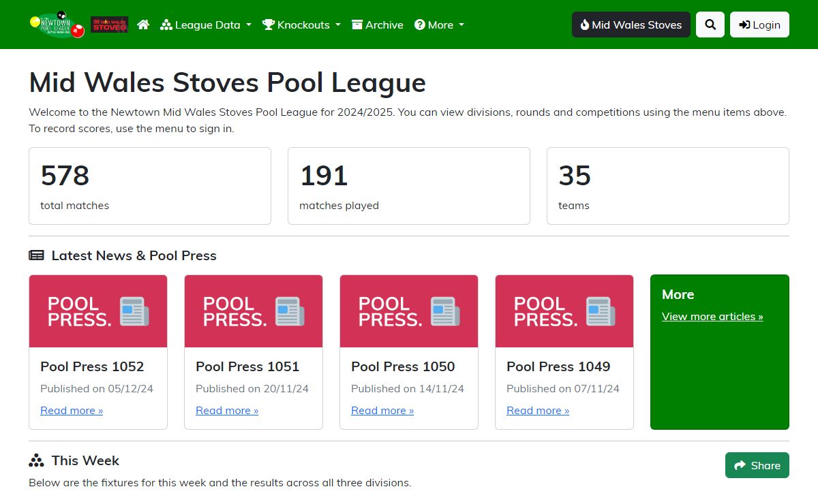Screen dimensions: 818x504
Task: Click the Pool Press 1050 title
Action: click(403, 366)
